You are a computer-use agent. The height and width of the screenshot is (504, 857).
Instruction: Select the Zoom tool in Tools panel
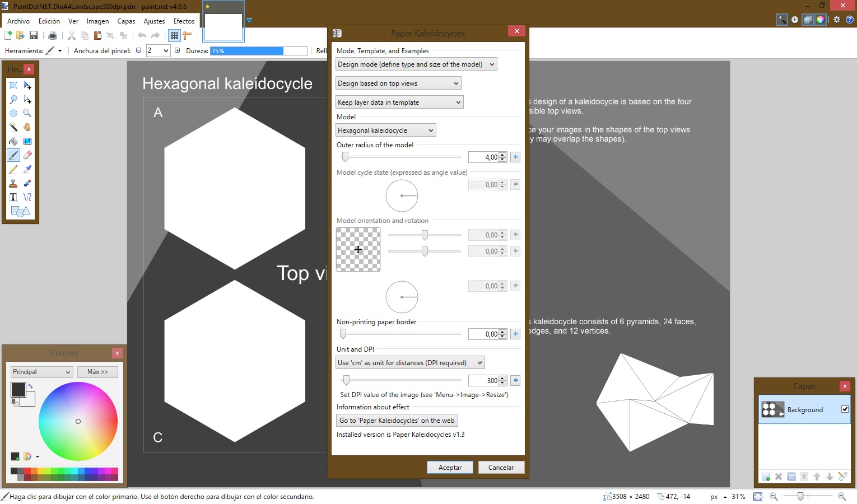(x=27, y=113)
